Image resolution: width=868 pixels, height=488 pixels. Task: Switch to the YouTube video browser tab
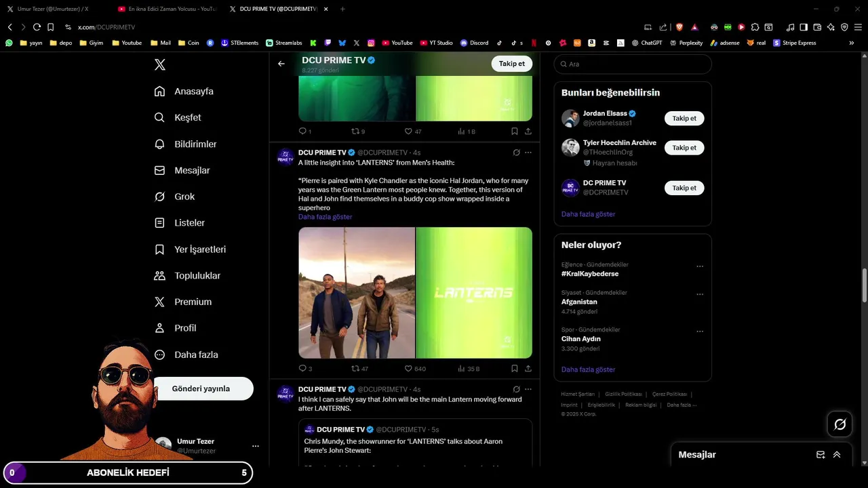point(166,9)
